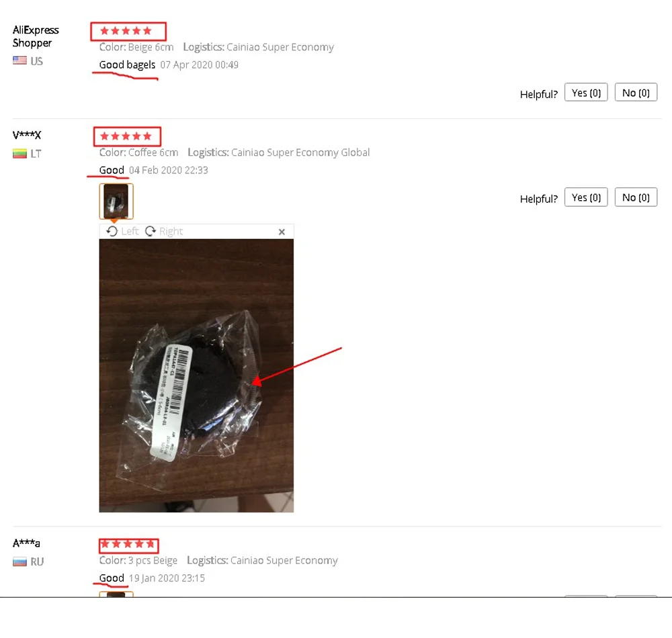Click the reviewer name A***a
The image size is (672, 638).
coord(26,543)
